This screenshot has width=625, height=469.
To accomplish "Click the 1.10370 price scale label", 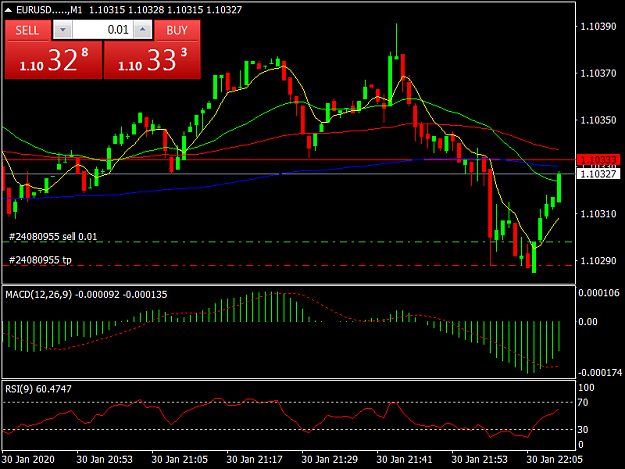I will [x=598, y=73].
